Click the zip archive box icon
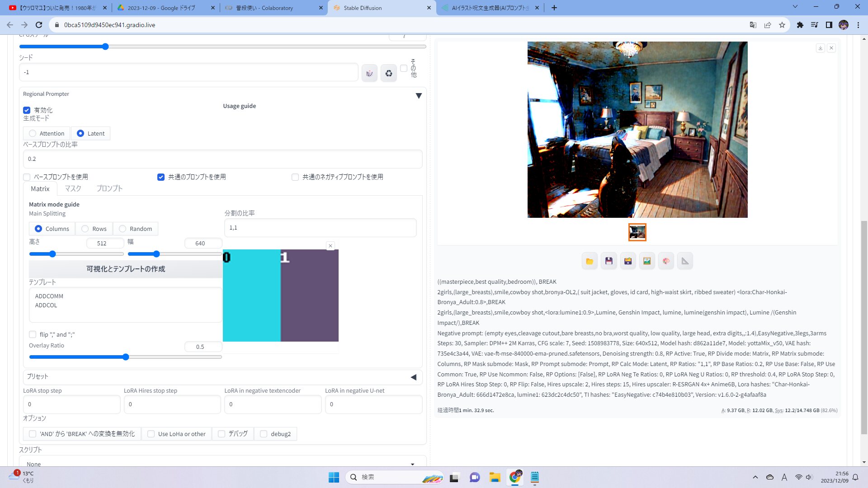Screen dimensions: 868x488 (628, 261)
